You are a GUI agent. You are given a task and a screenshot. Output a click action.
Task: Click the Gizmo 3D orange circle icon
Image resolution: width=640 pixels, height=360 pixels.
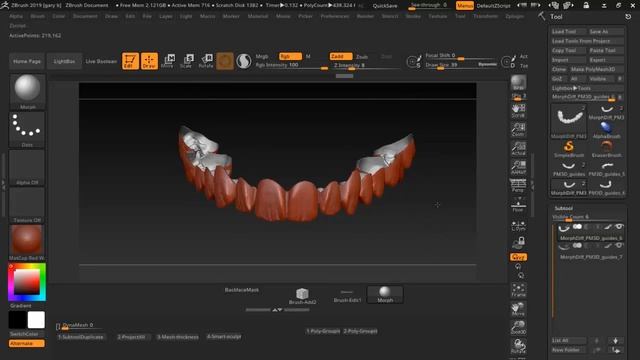pos(224,61)
